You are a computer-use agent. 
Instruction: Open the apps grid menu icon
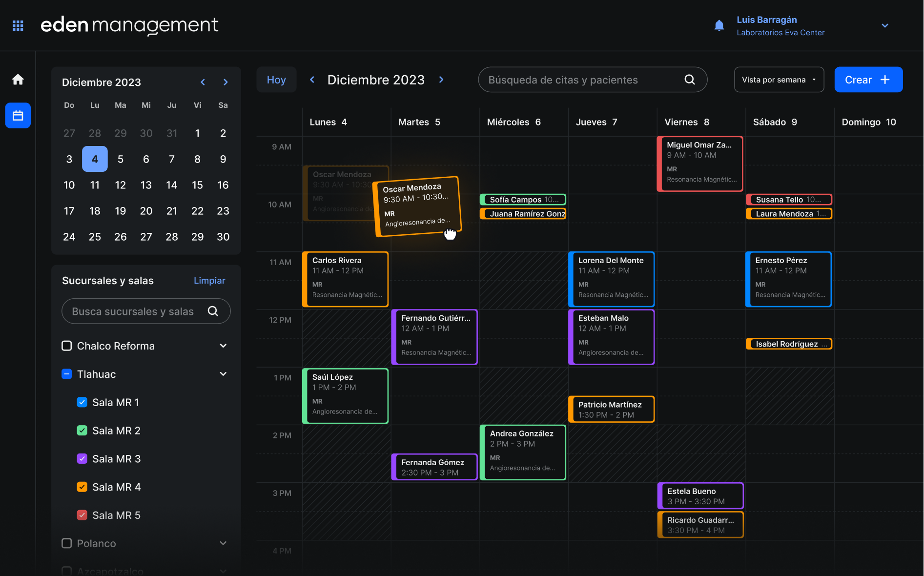[x=18, y=25]
